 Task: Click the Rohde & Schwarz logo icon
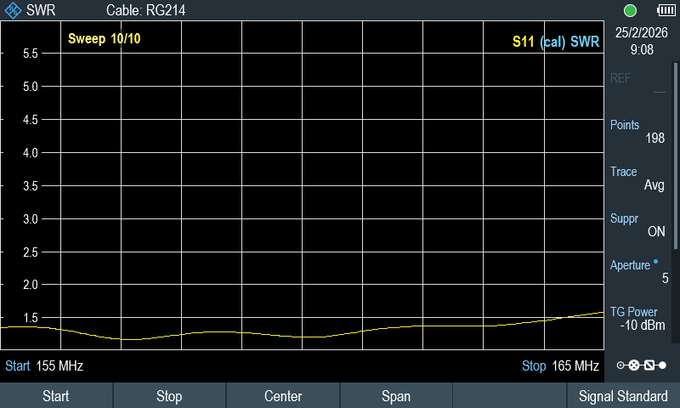pyautogui.click(x=13, y=10)
